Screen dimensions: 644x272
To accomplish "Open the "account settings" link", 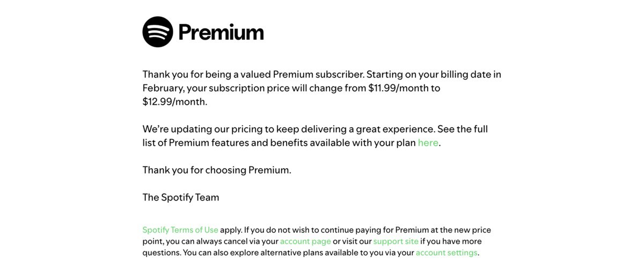I will pos(447,253).
